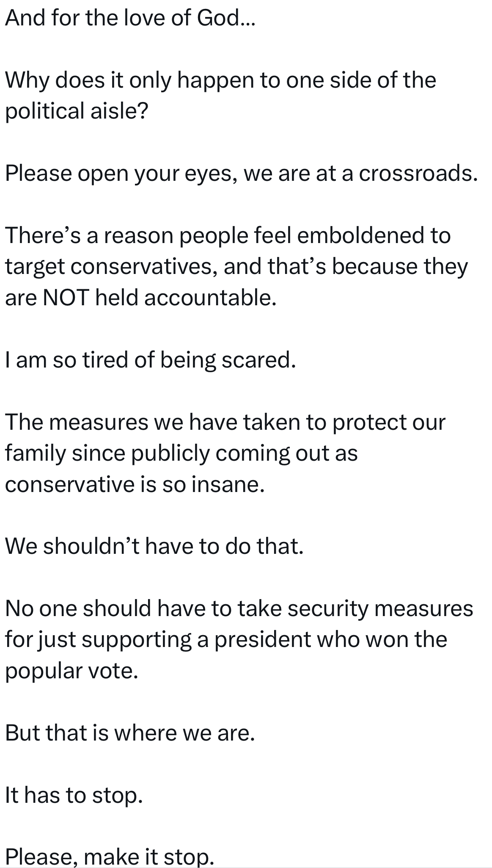Click the line "There's a reason people feel emboldened"
Viewport: 492px width, 868px height.
[228, 236]
